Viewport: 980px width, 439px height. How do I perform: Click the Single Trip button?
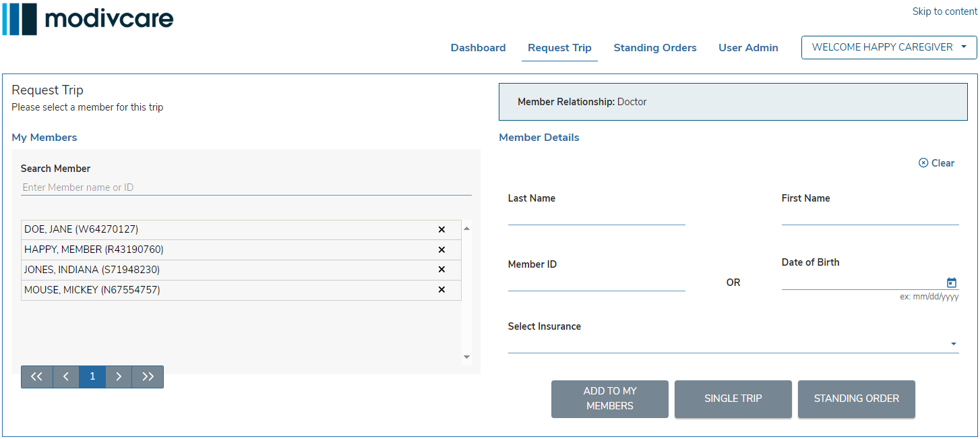tap(733, 399)
